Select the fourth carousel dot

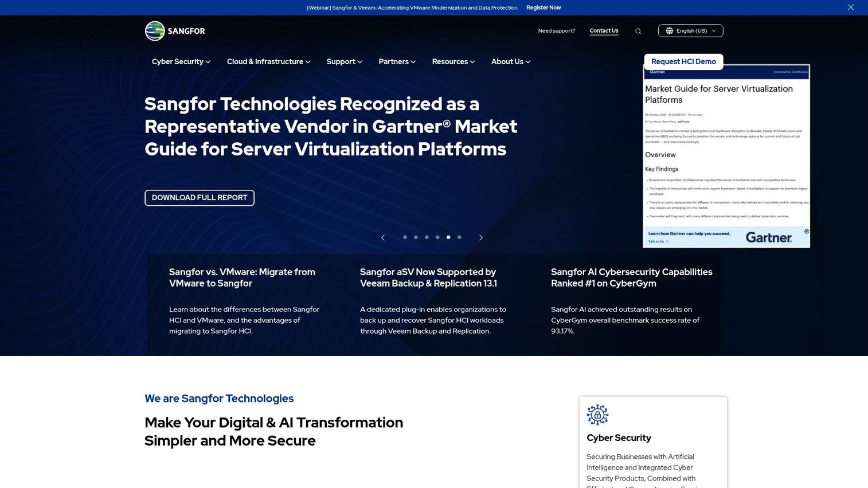tap(437, 237)
